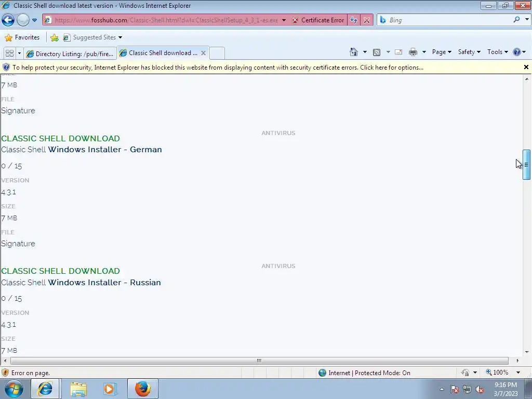The image size is (532, 399).
Task: Click Internet Protected Mode status zone
Action: [x=364, y=373]
